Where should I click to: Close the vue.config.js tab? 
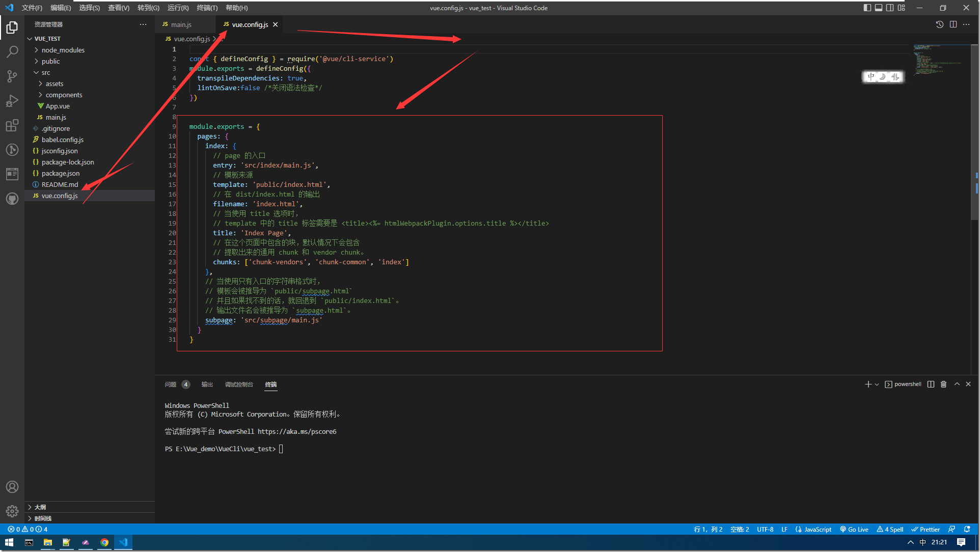point(276,24)
